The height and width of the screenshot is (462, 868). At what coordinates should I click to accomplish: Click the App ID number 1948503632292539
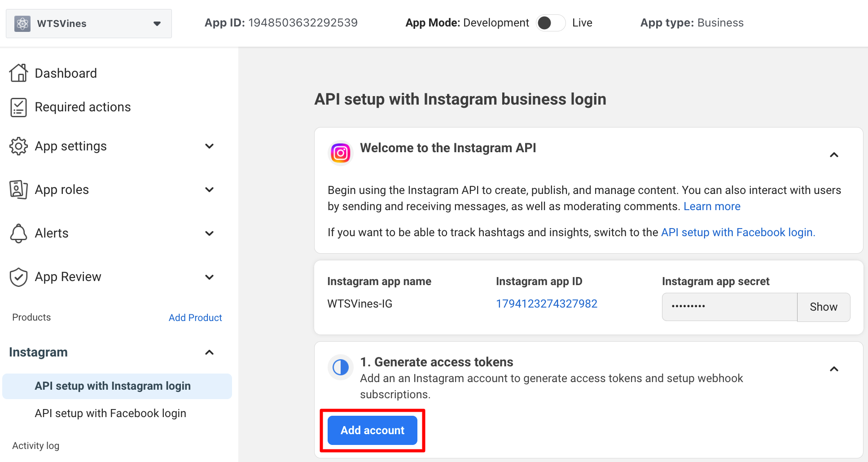[x=303, y=23]
